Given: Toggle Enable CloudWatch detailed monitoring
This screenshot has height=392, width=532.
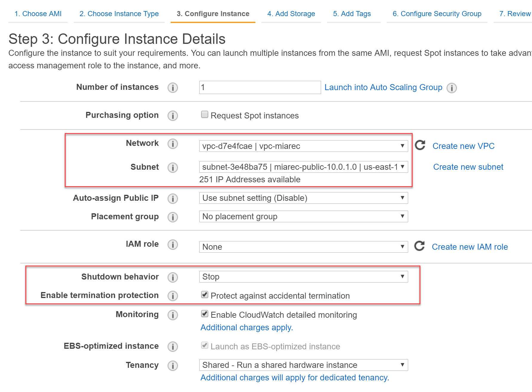Looking at the screenshot, I should click(x=205, y=314).
